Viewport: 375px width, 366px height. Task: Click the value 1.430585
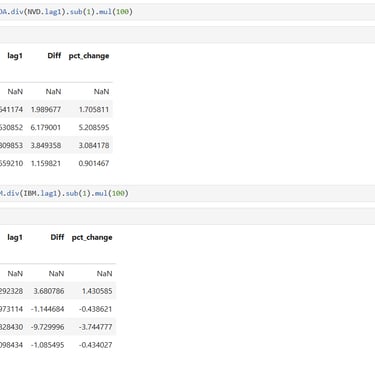pos(97,291)
